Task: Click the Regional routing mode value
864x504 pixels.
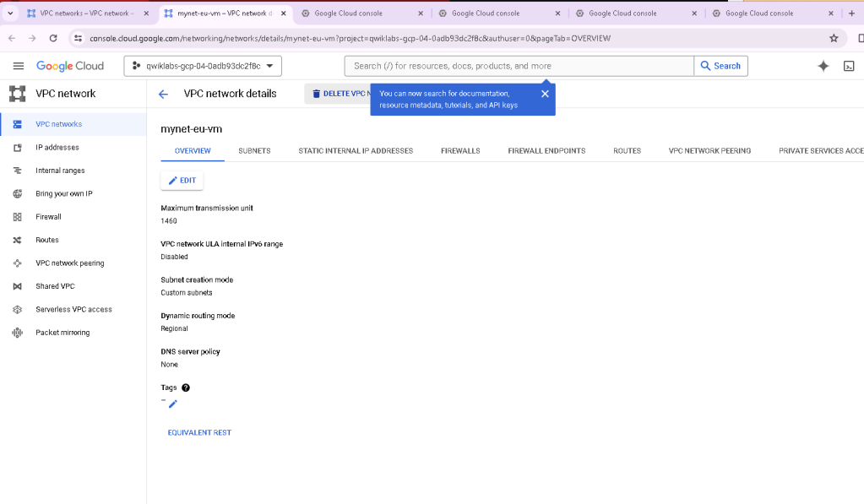Action: (x=174, y=329)
